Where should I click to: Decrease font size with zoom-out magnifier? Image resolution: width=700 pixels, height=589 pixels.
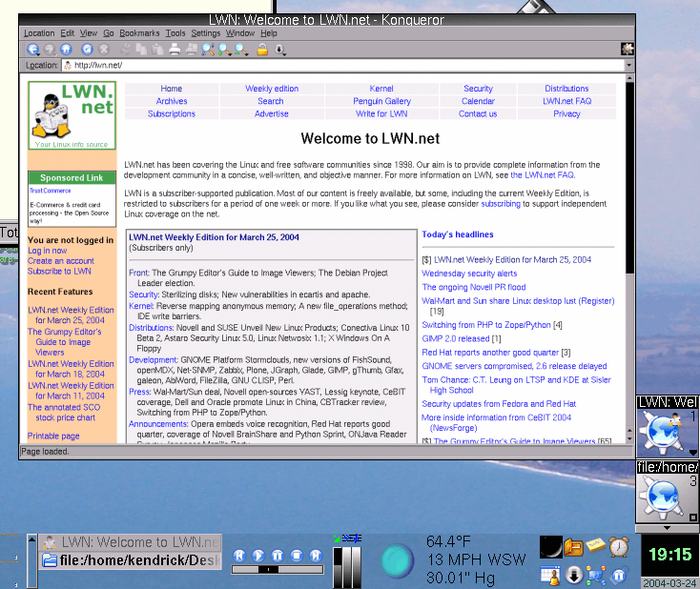click(x=241, y=50)
